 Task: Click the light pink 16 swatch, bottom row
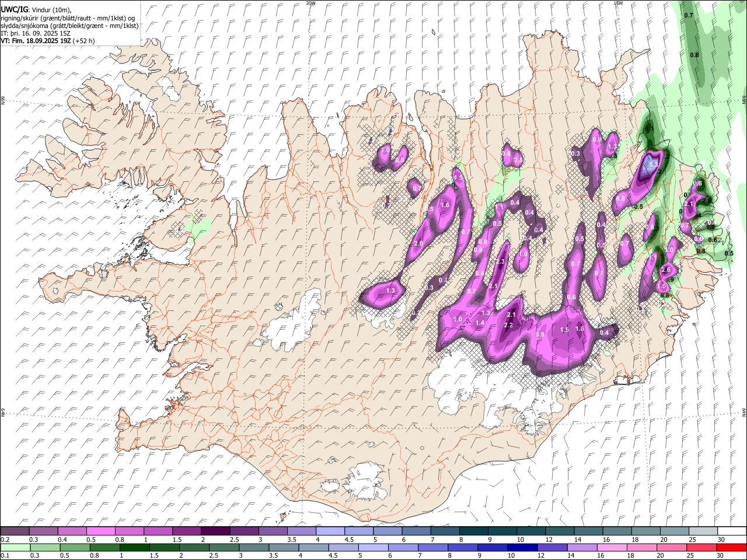click(612, 547)
